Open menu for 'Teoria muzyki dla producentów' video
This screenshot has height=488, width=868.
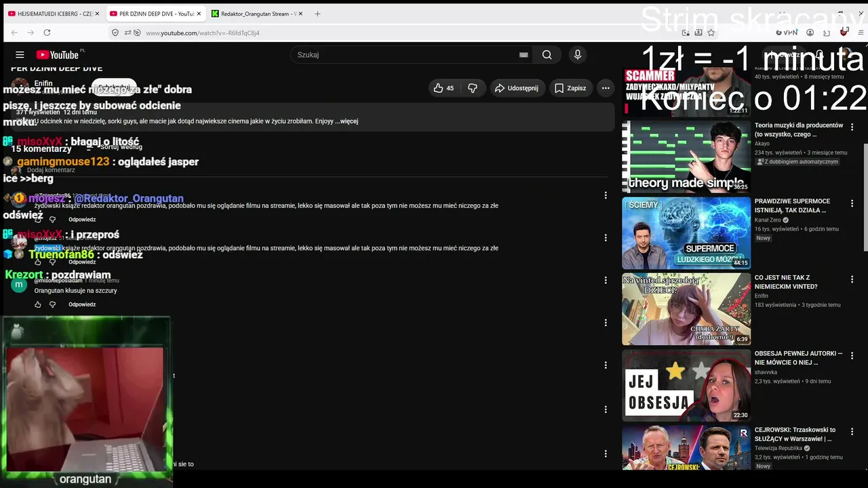(852, 127)
